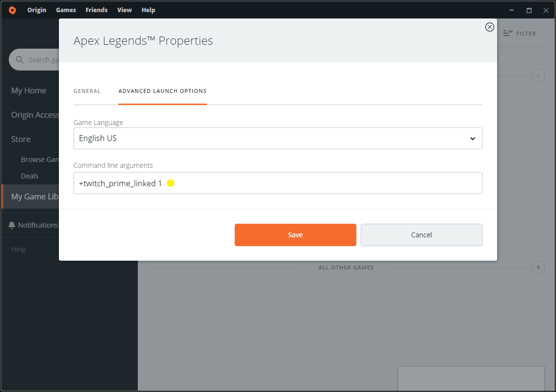Open the Game Language dropdown
556x392 pixels.
tap(278, 139)
